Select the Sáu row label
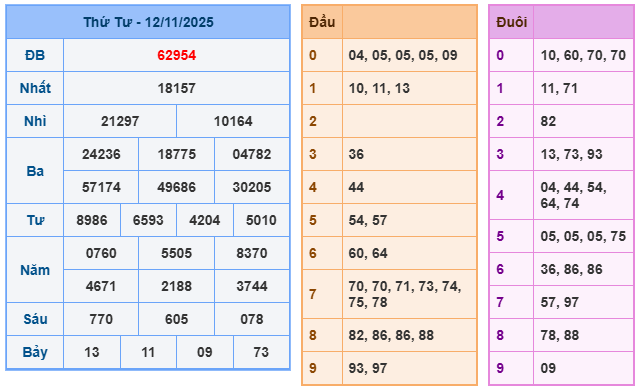This screenshot has height=391, width=641. (x=35, y=319)
